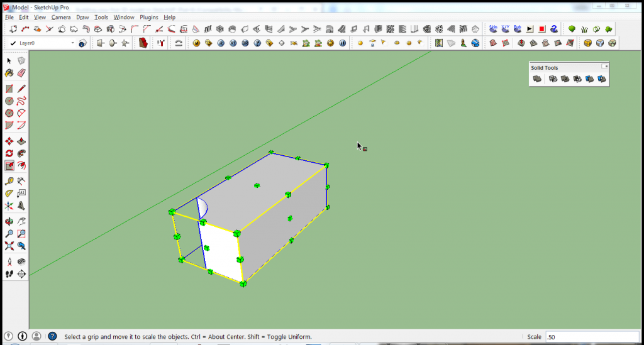
Task: Click the Split solid tool
Action: point(602,79)
